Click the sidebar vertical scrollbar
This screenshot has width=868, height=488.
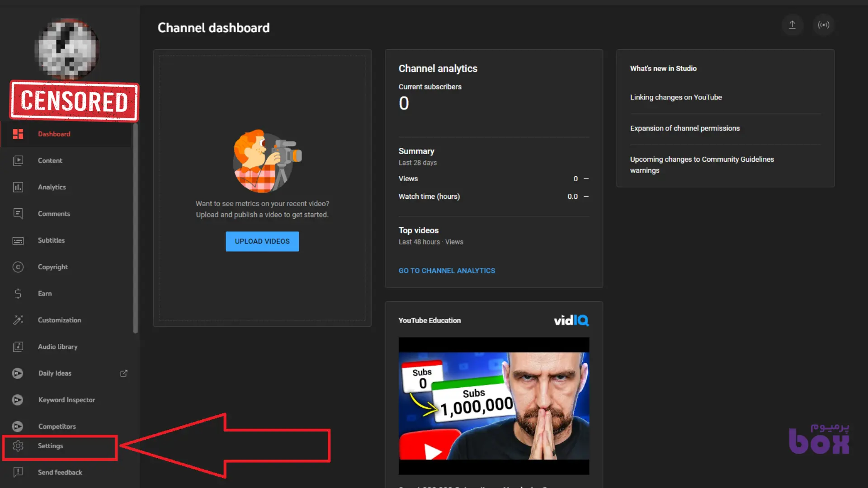coord(135,228)
